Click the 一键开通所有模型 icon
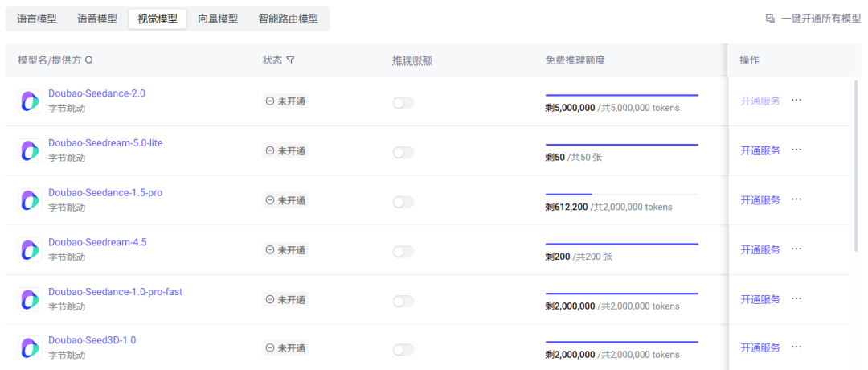The height and width of the screenshot is (370, 868). 770,18
